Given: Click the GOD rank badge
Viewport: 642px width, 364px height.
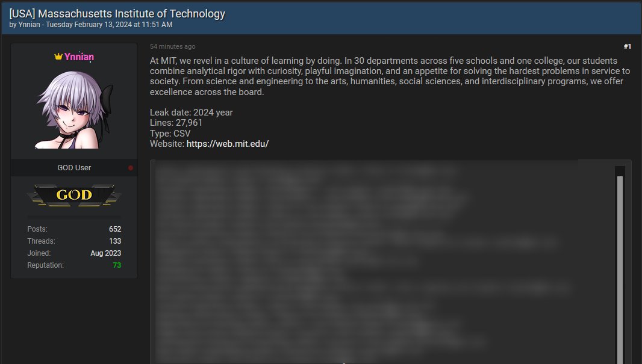Looking at the screenshot, I should pyautogui.click(x=74, y=195).
